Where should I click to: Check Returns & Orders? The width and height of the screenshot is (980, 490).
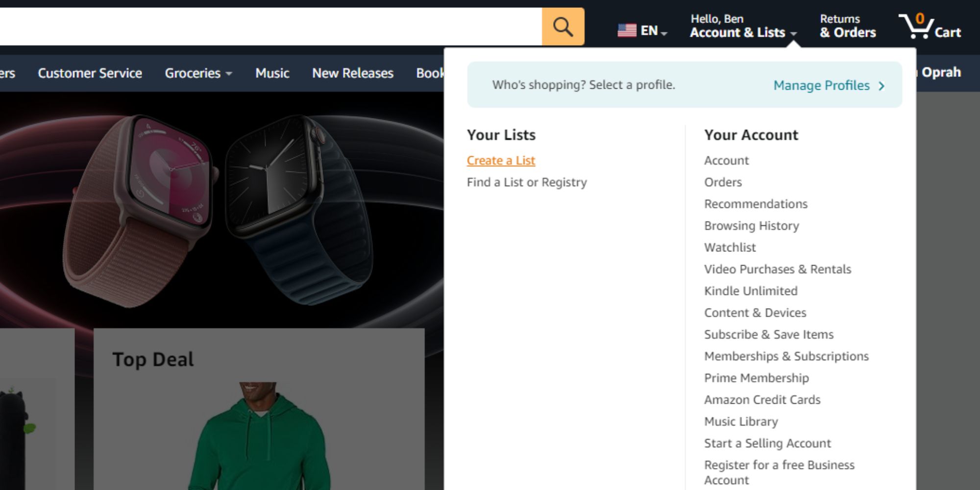848,25
